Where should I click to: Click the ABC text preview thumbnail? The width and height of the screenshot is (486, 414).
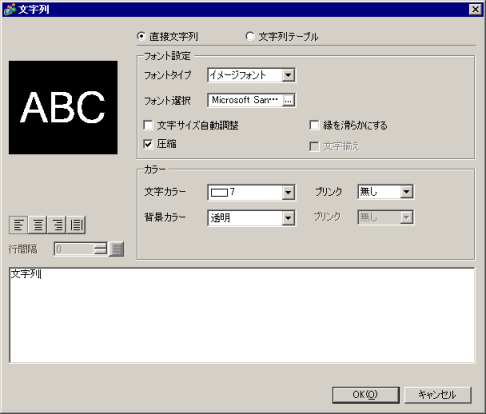click(x=63, y=107)
